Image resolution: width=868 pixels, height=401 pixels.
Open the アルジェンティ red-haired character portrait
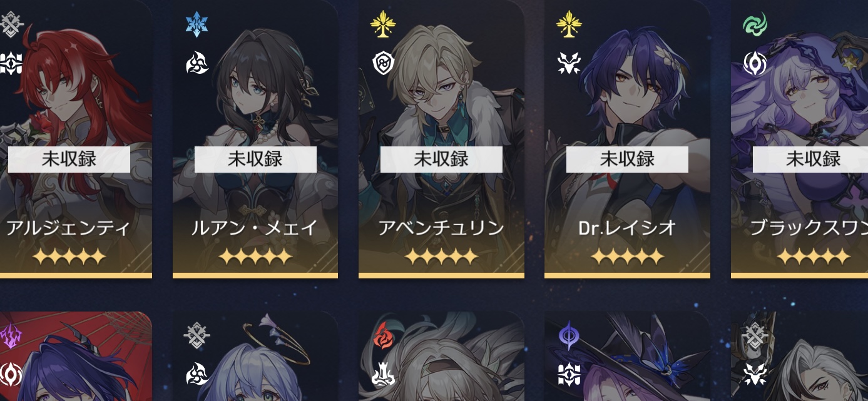click(x=76, y=139)
